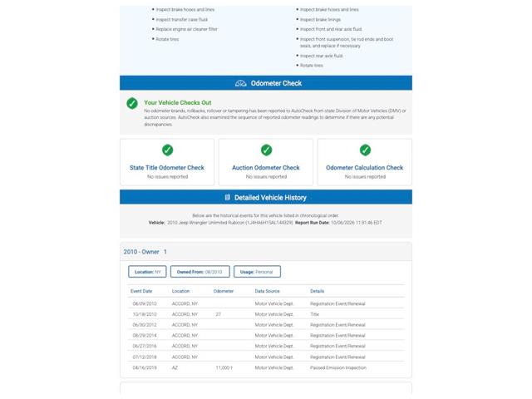The width and height of the screenshot is (532, 399).
Task: Select event date 08/09/2010
Action: 145,303
